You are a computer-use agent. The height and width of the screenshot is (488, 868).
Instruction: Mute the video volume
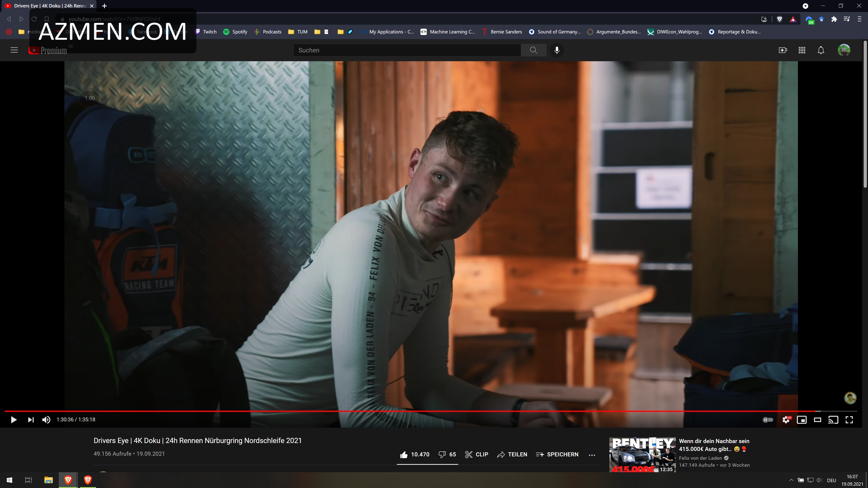point(46,420)
